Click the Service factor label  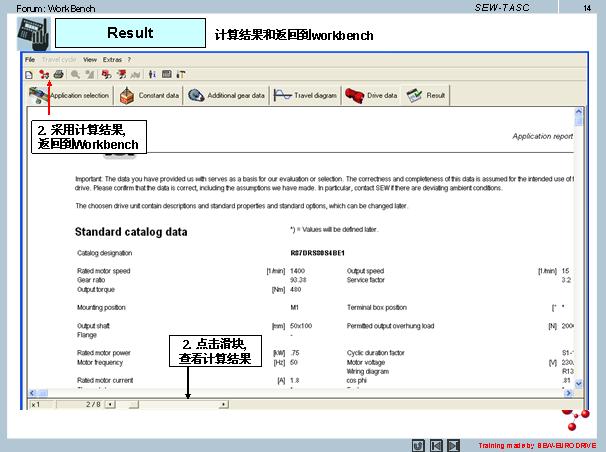click(x=366, y=280)
